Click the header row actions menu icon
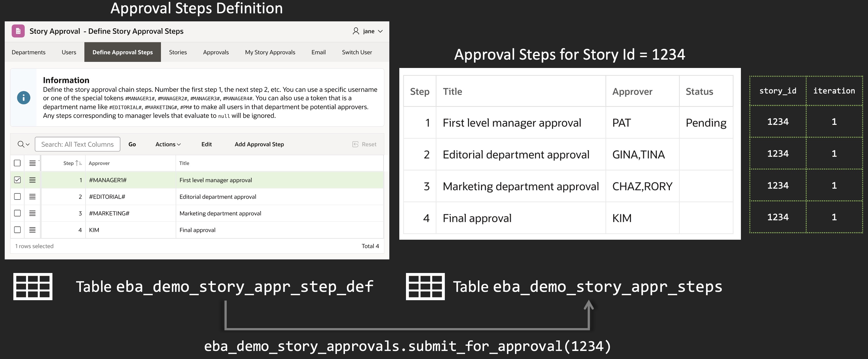Screen dimensions: 868x359 [x=32, y=163]
